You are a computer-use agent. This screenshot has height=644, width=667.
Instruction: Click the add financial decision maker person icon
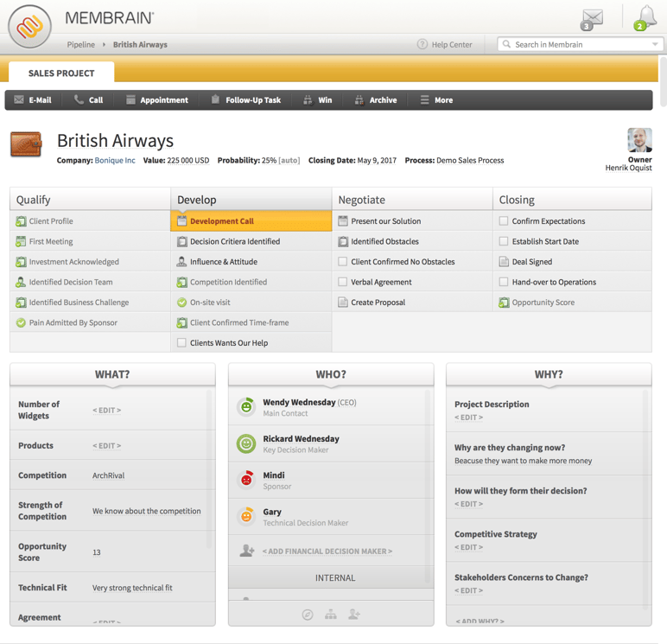click(247, 551)
